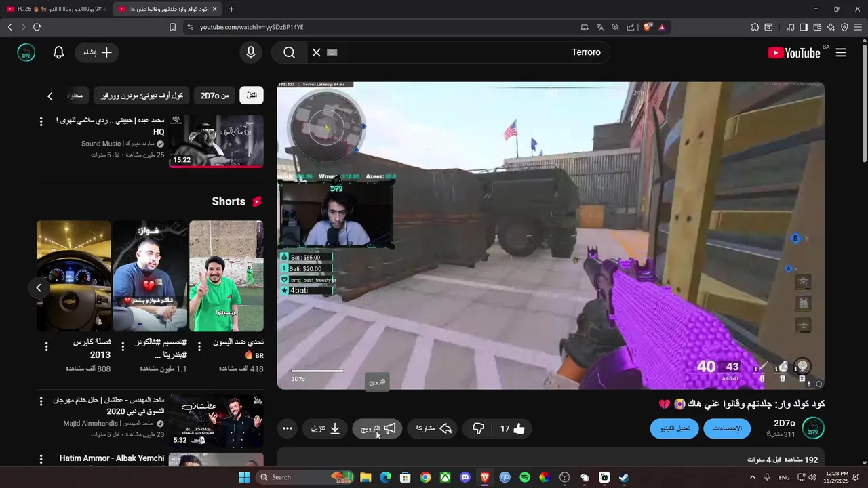This screenshot has height=488, width=868.
Task: Open the 2D7o channel avatar
Action: 813,428
